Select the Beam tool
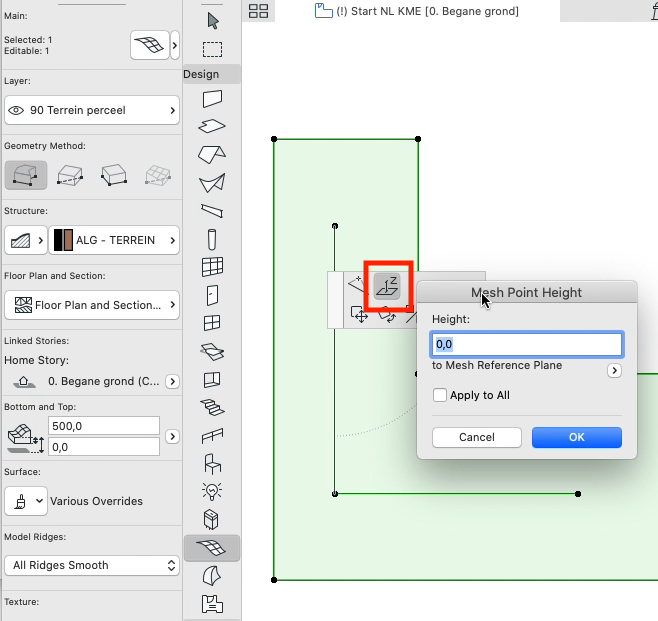The height and width of the screenshot is (621, 658). coord(212,211)
